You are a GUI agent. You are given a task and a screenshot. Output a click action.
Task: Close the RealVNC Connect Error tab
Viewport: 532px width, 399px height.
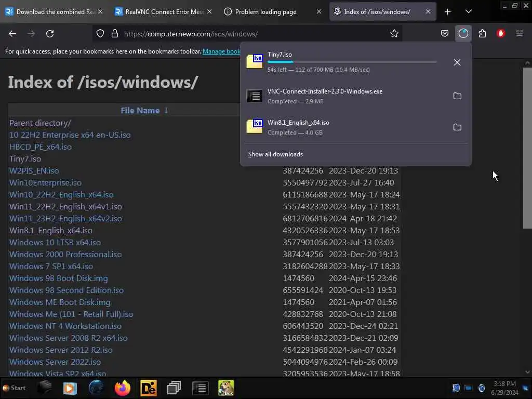click(x=209, y=12)
